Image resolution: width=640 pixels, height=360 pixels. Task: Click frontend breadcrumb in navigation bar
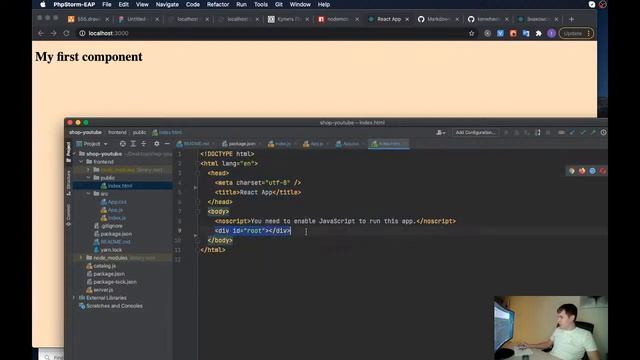point(117,132)
